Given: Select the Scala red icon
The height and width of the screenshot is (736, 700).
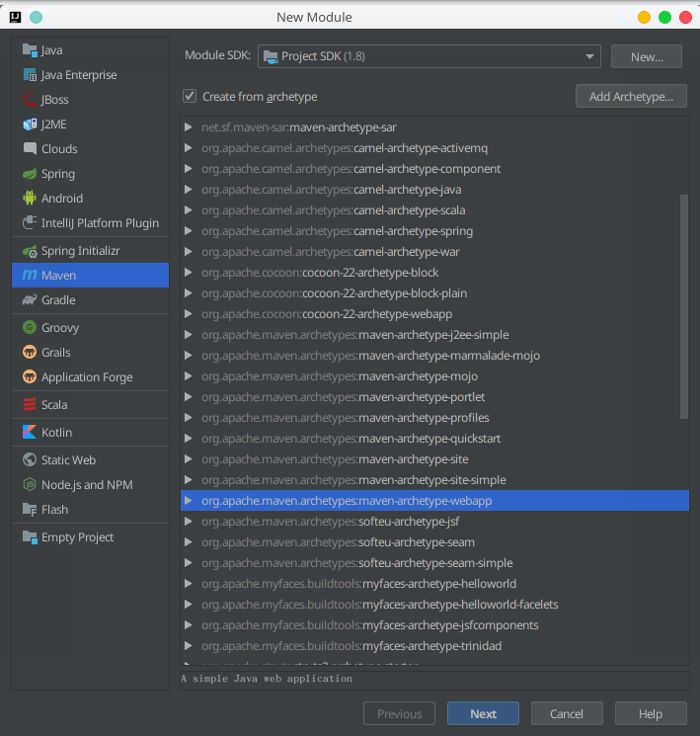Looking at the screenshot, I should (30, 405).
